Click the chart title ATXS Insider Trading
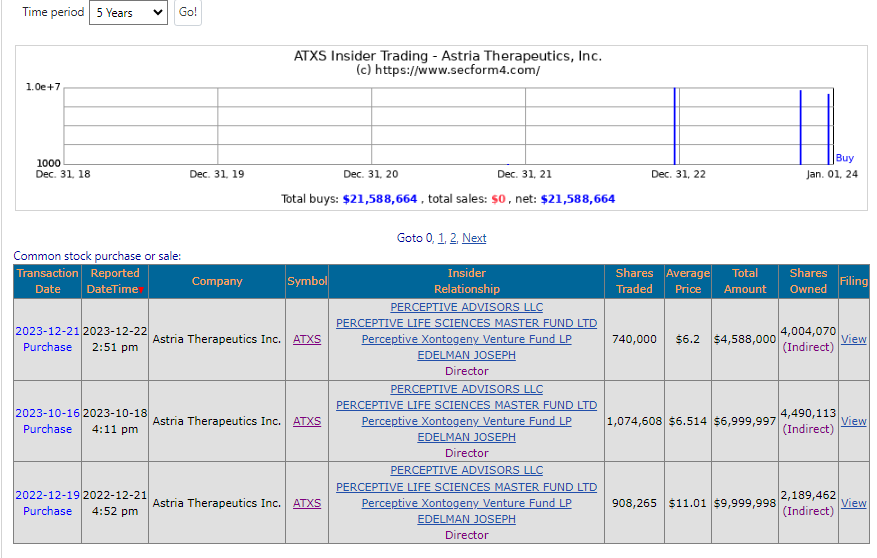Screen dimensions: 877x558 point(447,56)
